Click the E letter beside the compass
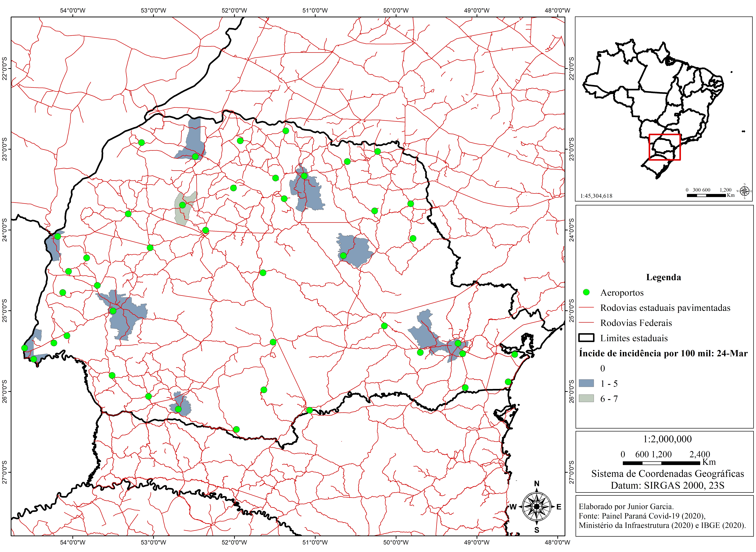The height and width of the screenshot is (552, 756). pyautogui.click(x=559, y=507)
